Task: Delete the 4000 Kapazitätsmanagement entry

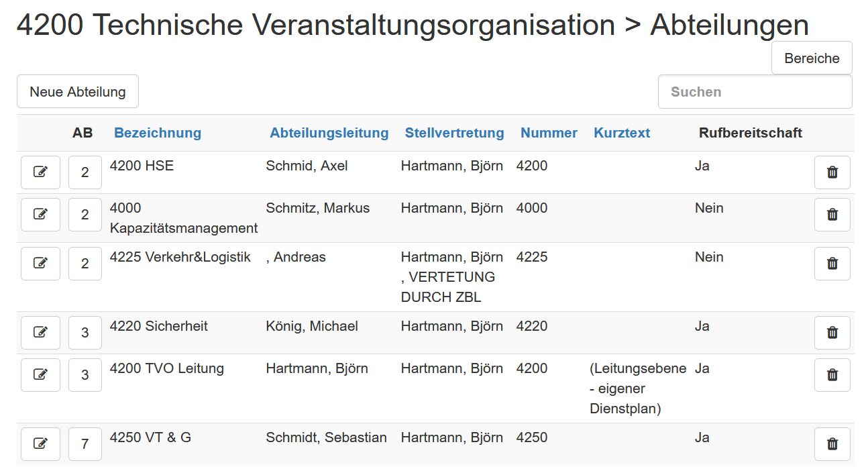Action: pyautogui.click(x=832, y=214)
